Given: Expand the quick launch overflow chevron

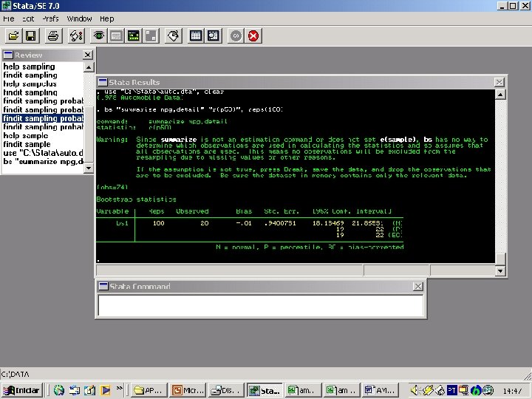Looking at the screenshot, I should coord(120,388).
